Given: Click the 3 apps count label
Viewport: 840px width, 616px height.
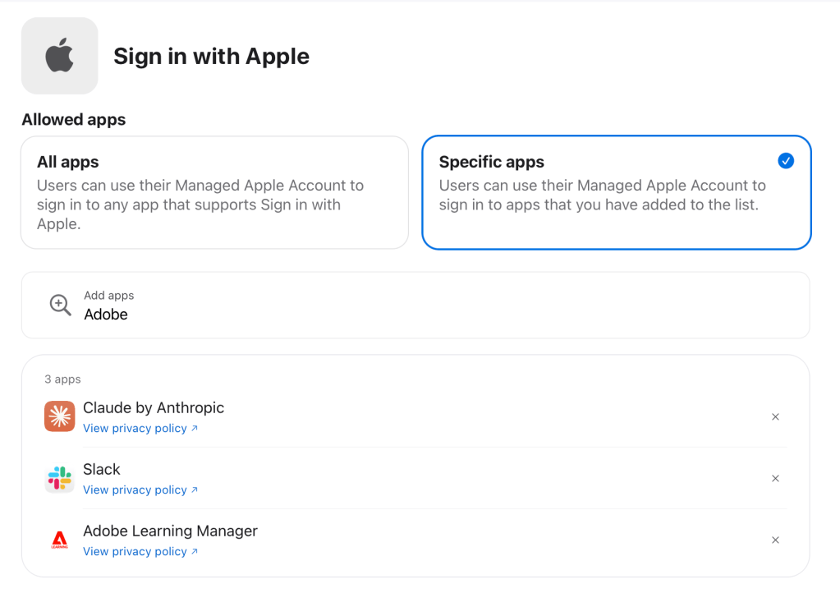Looking at the screenshot, I should [x=62, y=379].
